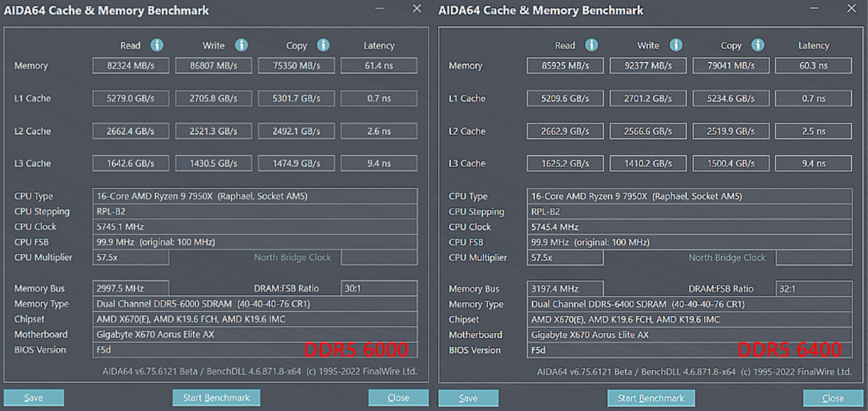Click the Read info icon in DDR5-6400 window

click(591, 45)
